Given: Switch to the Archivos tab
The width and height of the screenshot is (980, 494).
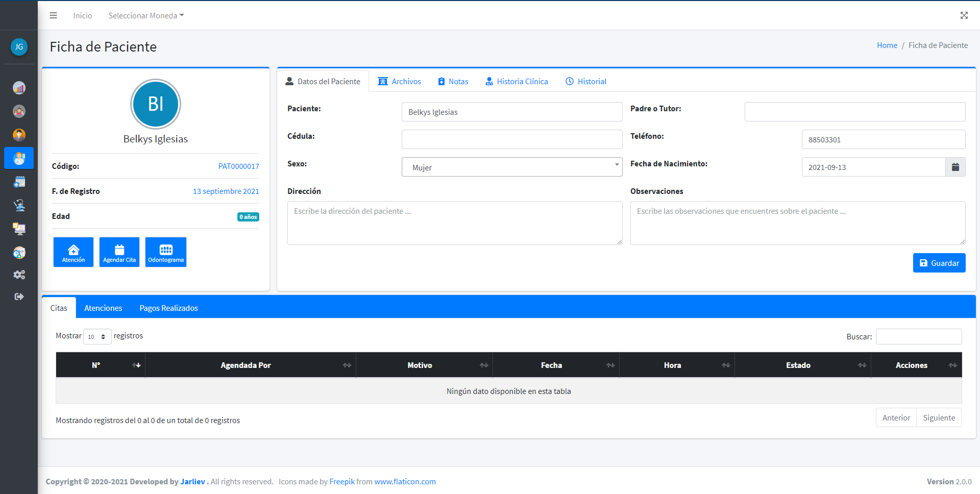Looking at the screenshot, I should pyautogui.click(x=400, y=82).
